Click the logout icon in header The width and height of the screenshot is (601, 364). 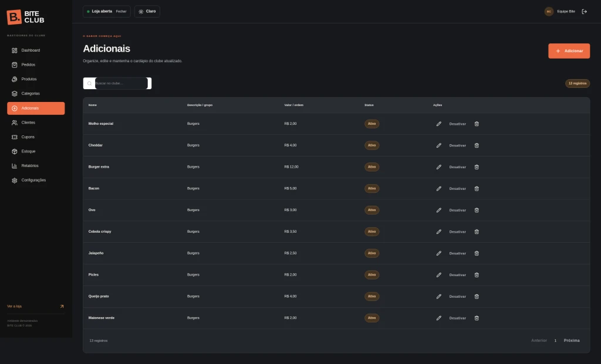584,12
